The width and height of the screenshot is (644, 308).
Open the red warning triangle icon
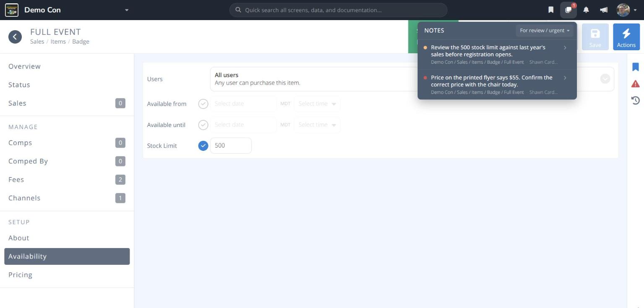pos(636,84)
